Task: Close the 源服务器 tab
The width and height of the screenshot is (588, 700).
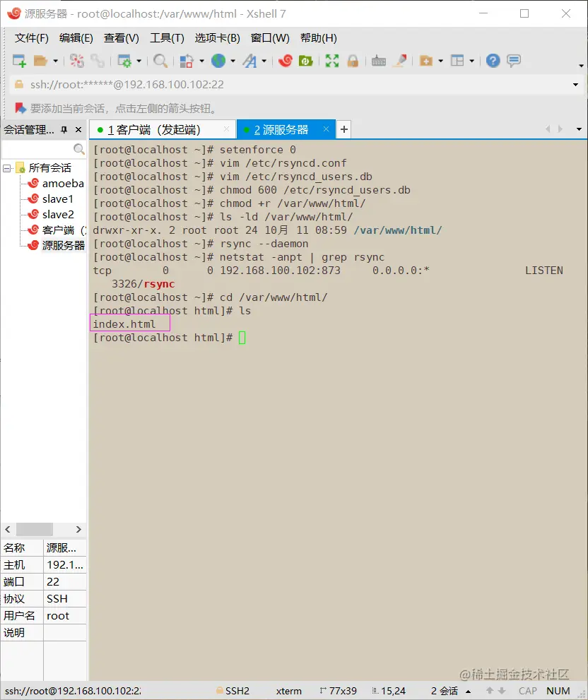Action: click(x=327, y=129)
